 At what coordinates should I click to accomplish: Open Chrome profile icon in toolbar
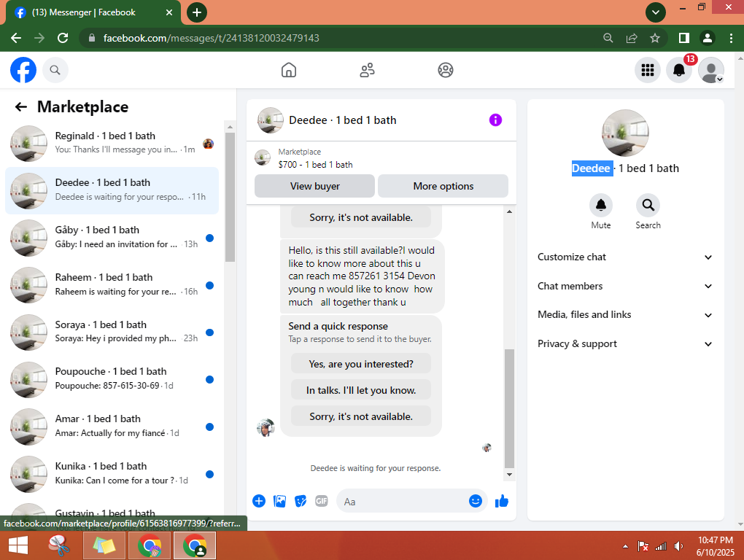click(707, 38)
